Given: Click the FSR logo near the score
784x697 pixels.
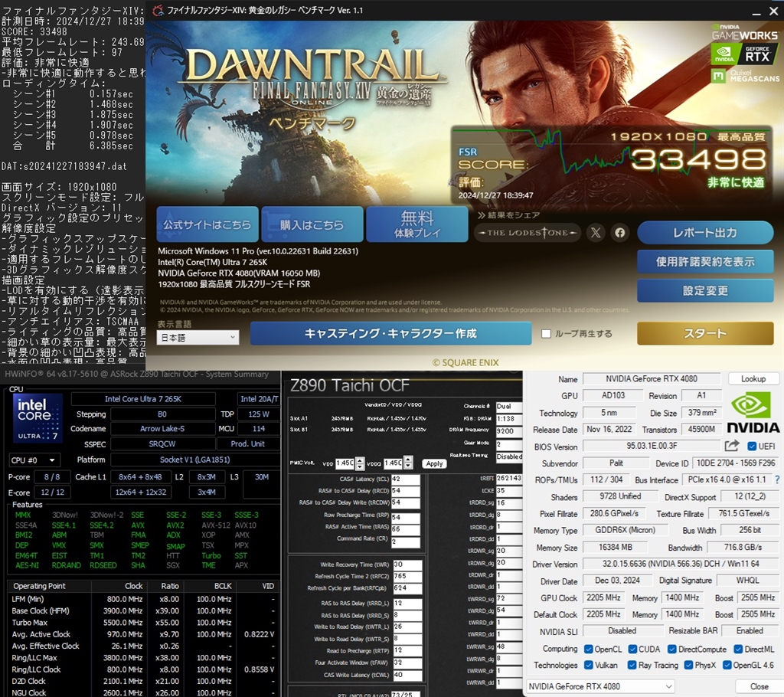Looking at the screenshot, I should pyautogui.click(x=469, y=152).
